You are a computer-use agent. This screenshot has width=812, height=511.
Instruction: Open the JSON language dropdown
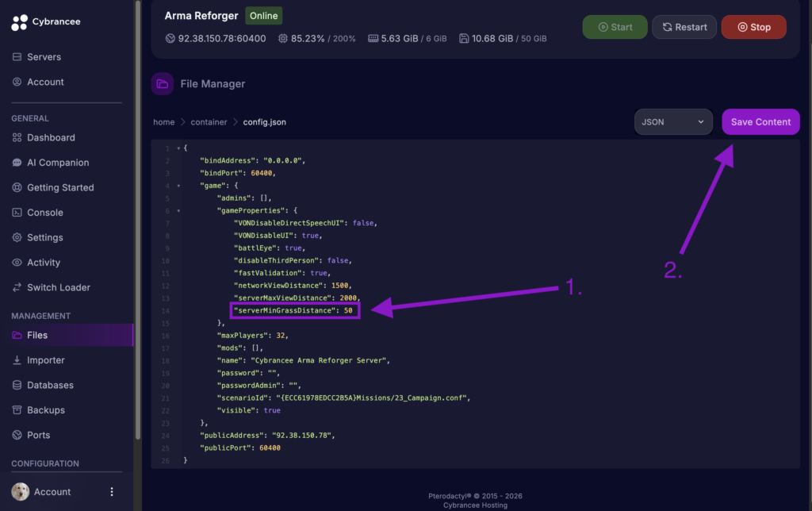click(x=673, y=121)
